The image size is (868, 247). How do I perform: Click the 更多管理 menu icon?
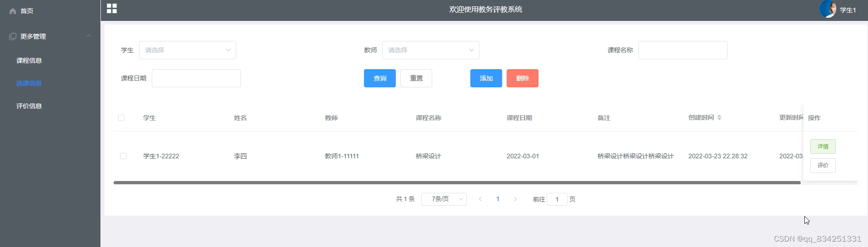click(13, 36)
